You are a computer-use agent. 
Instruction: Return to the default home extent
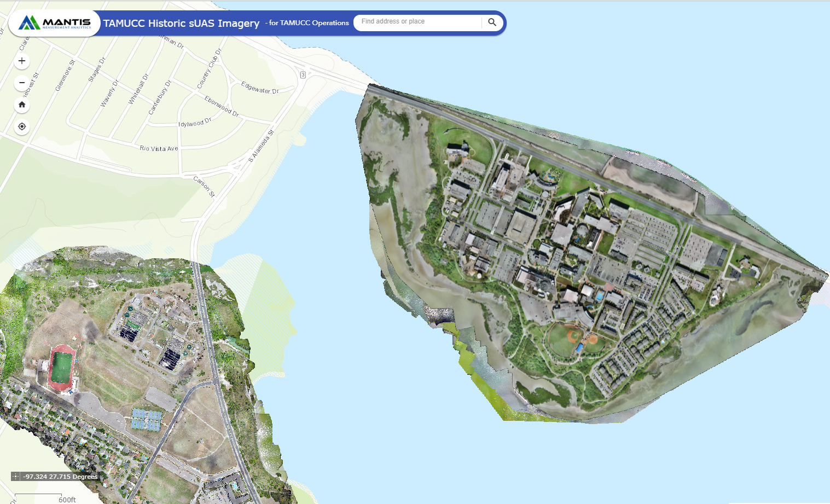click(22, 105)
